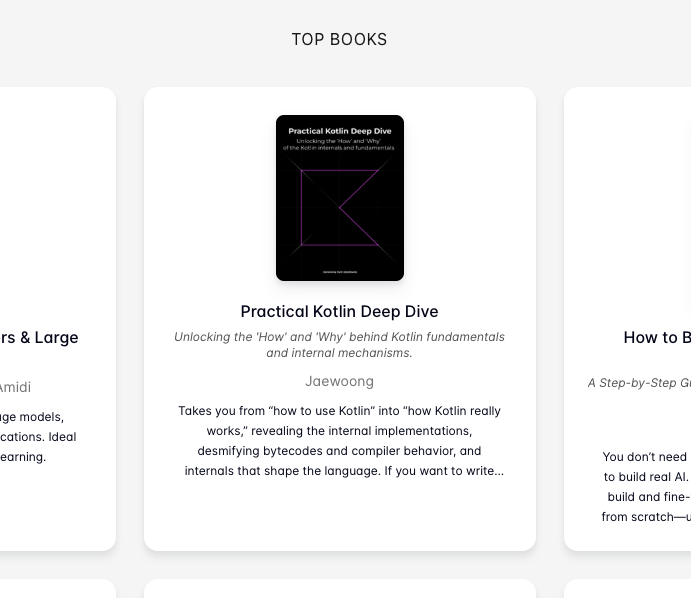Click the TOP BOOKS heading
Screen dimensions: 691x598
[339, 39]
